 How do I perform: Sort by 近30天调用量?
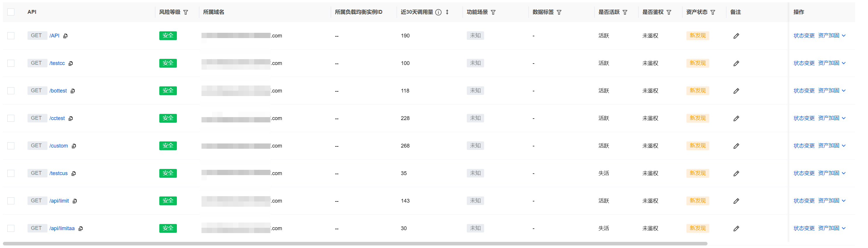[447, 12]
